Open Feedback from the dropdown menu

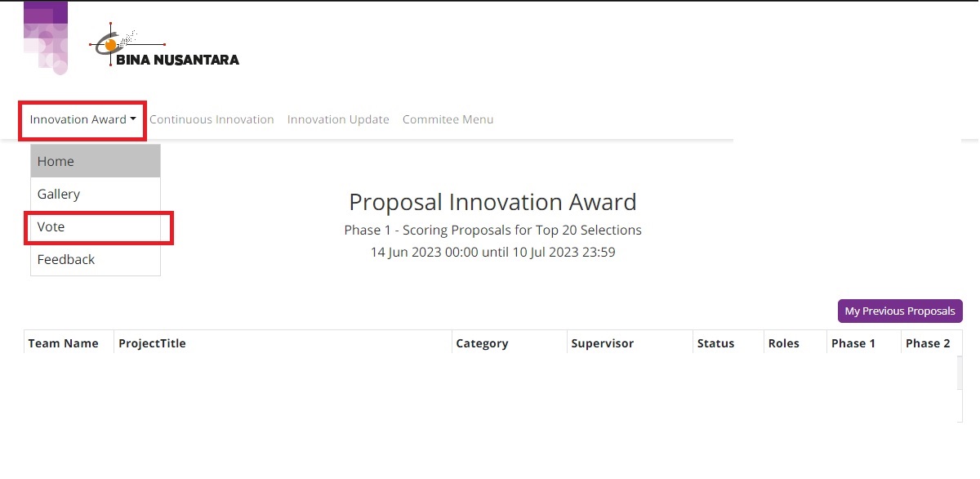click(x=96, y=259)
